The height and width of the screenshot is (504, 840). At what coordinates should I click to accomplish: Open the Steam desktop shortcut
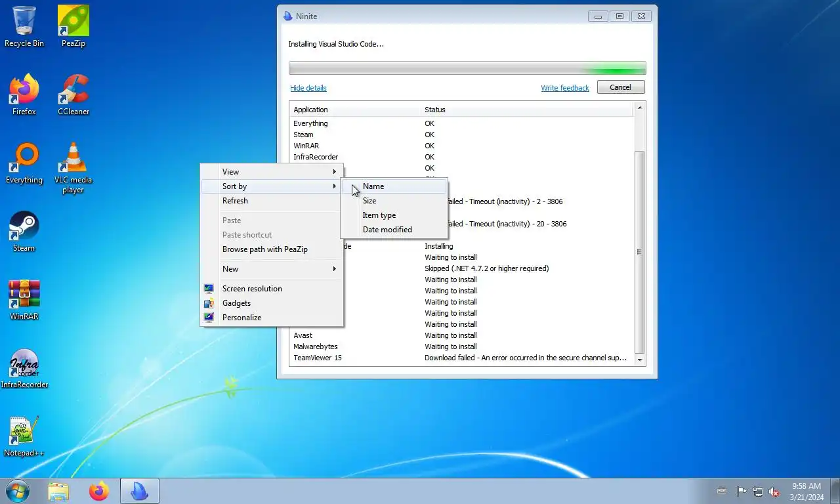click(x=24, y=231)
